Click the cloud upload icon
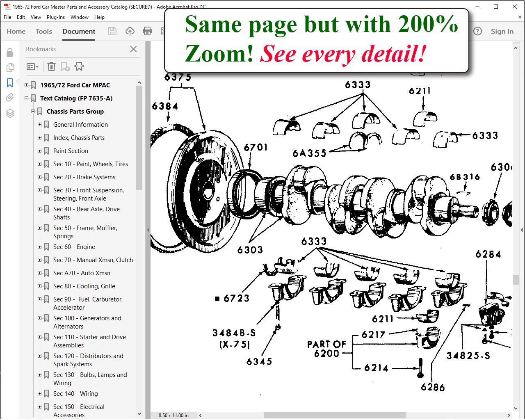Viewport: 525px width, 420px height. [x=130, y=31]
